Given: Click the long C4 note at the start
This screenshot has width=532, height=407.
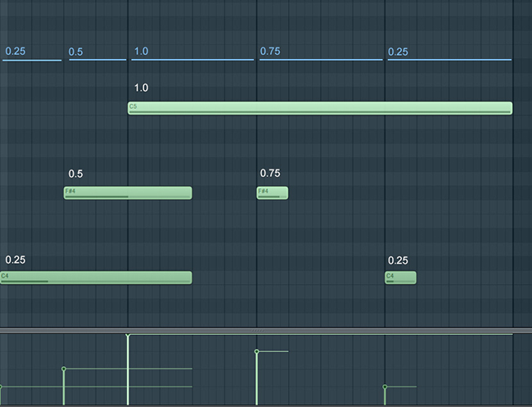Looking at the screenshot, I should point(96,278).
